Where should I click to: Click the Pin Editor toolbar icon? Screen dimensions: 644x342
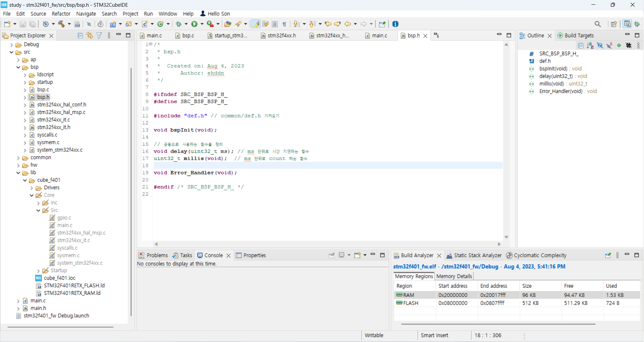(x=382, y=24)
